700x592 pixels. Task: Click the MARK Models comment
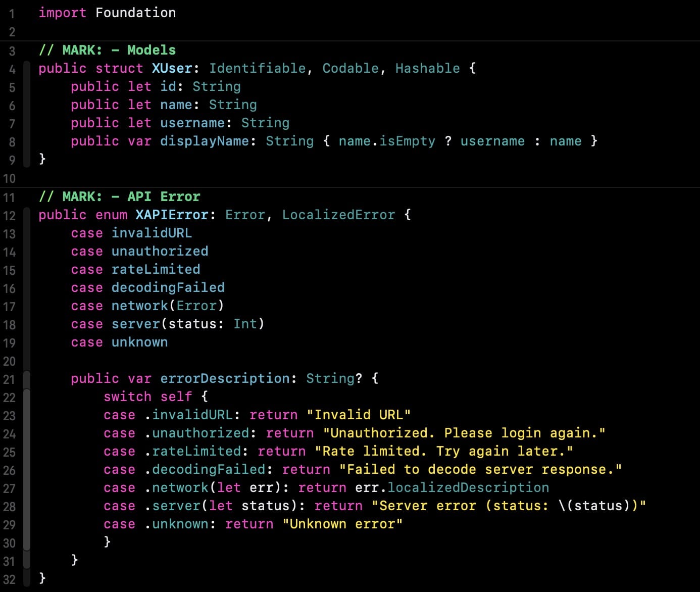point(107,50)
